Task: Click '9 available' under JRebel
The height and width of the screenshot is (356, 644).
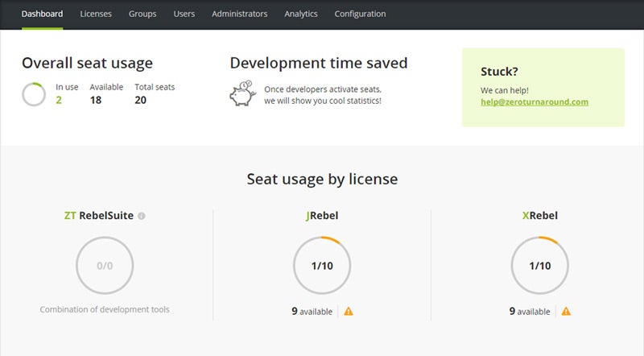Action: coord(312,311)
